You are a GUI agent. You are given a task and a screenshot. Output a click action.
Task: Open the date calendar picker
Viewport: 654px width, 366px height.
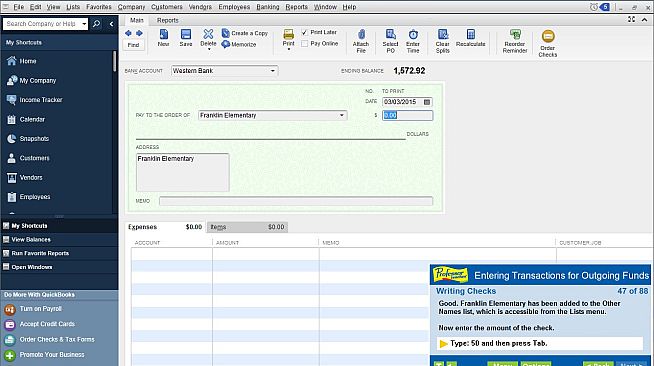(x=427, y=102)
